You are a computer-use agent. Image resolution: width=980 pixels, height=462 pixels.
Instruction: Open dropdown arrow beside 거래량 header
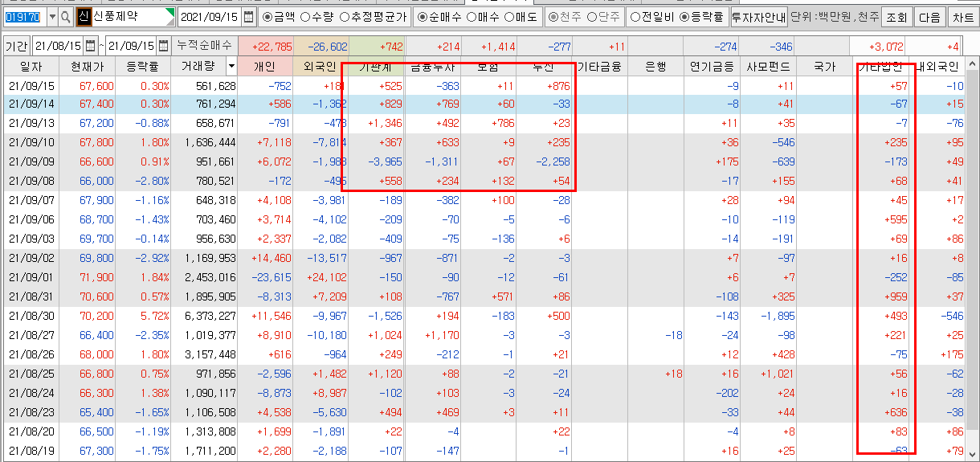coord(232,67)
